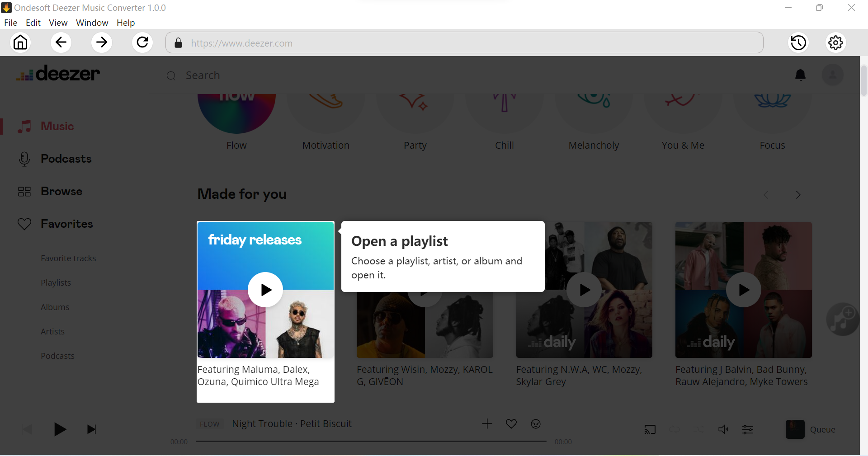Toggle shuffle mode
The image size is (868, 456).
click(699, 429)
